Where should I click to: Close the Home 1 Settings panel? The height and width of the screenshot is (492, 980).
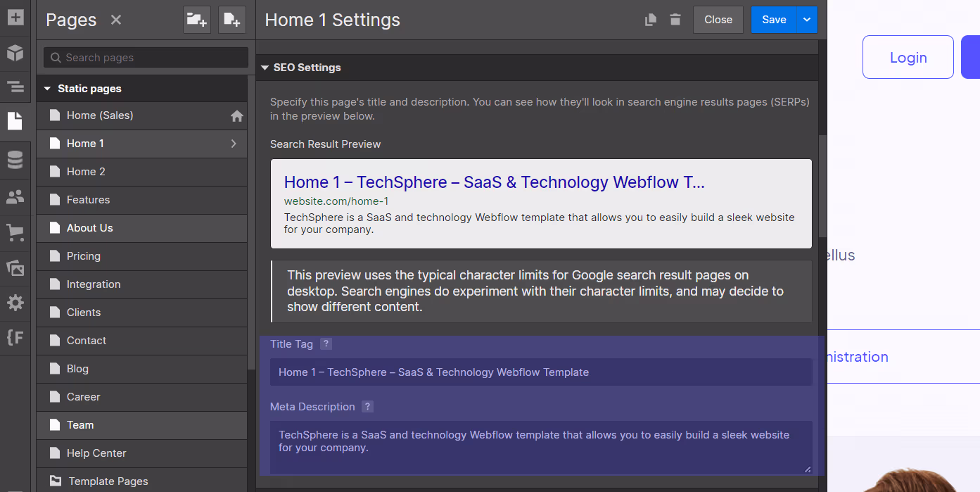pyautogui.click(x=718, y=20)
